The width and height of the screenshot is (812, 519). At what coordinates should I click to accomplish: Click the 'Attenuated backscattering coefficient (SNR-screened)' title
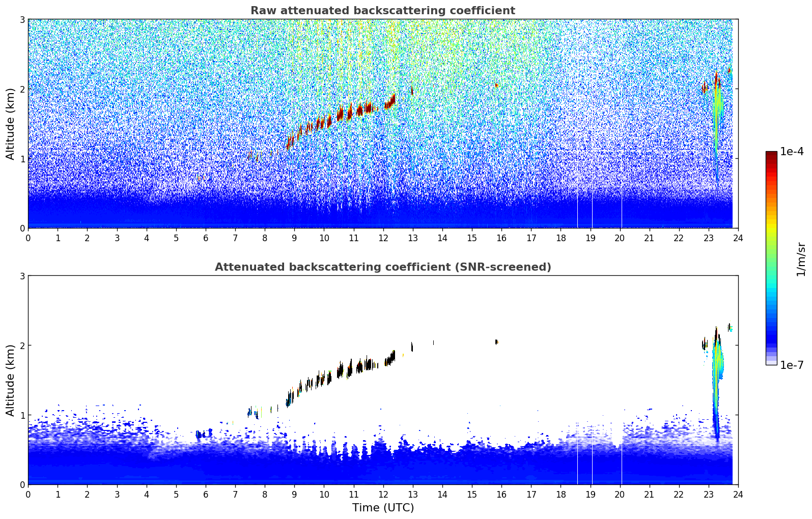383,267
